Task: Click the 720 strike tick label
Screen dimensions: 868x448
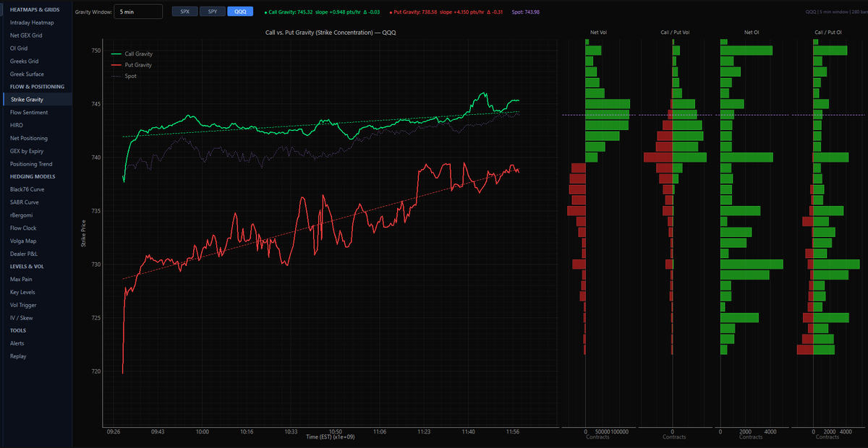Action: click(x=95, y=371)
